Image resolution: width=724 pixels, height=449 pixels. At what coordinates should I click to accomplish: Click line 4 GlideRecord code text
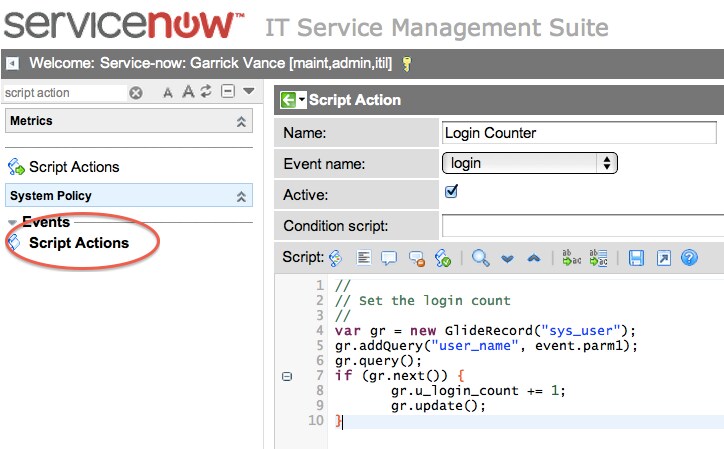pos(485,331)
